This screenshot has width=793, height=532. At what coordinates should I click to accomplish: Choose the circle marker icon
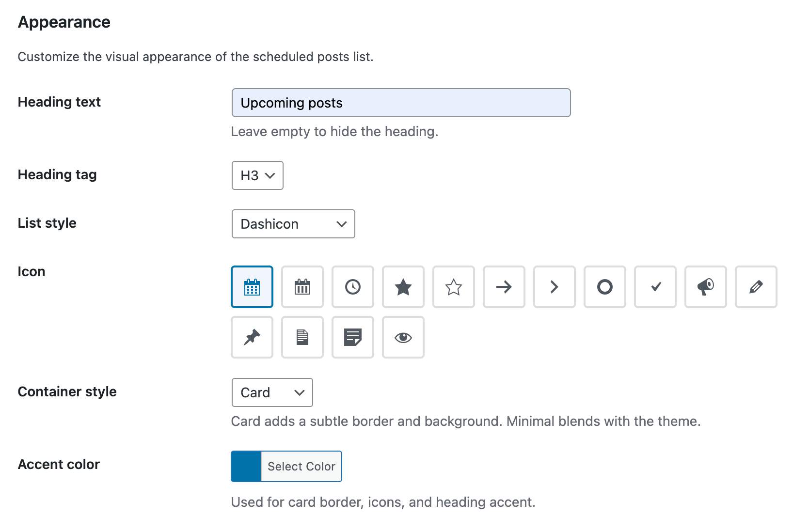point(605,287)
